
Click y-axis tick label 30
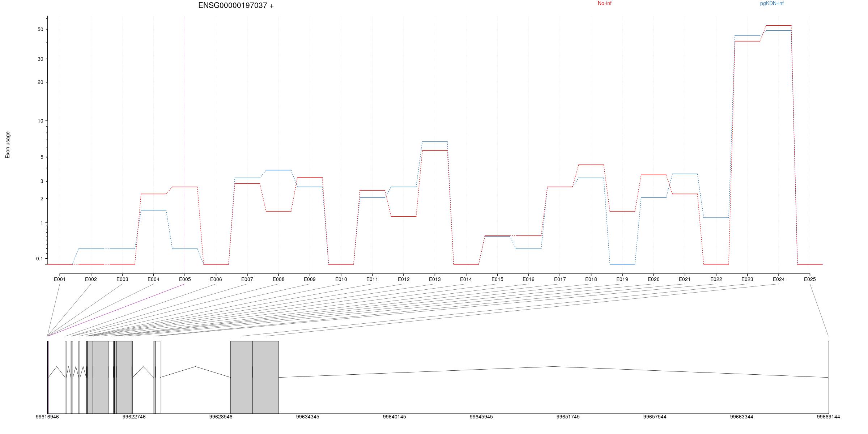tap(40, 59)
